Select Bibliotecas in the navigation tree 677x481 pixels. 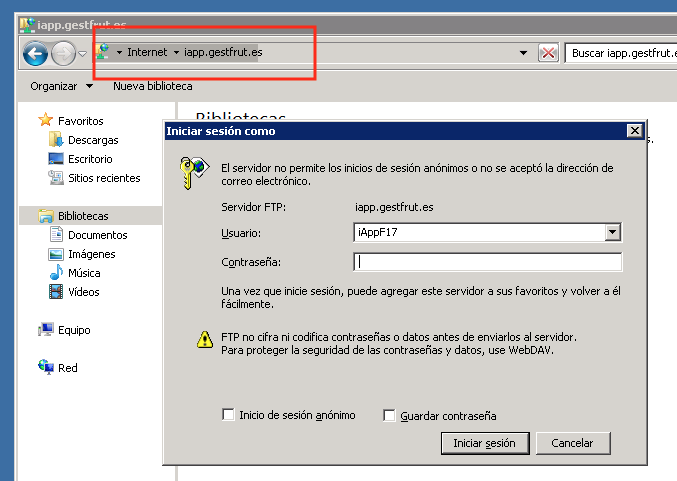82,216
